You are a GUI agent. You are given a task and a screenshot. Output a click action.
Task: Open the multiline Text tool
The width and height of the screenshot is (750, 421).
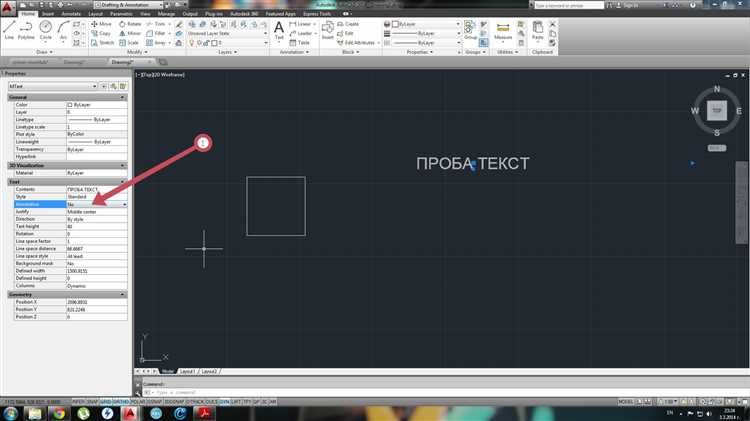pyautogui.click(x=279, y=30)
